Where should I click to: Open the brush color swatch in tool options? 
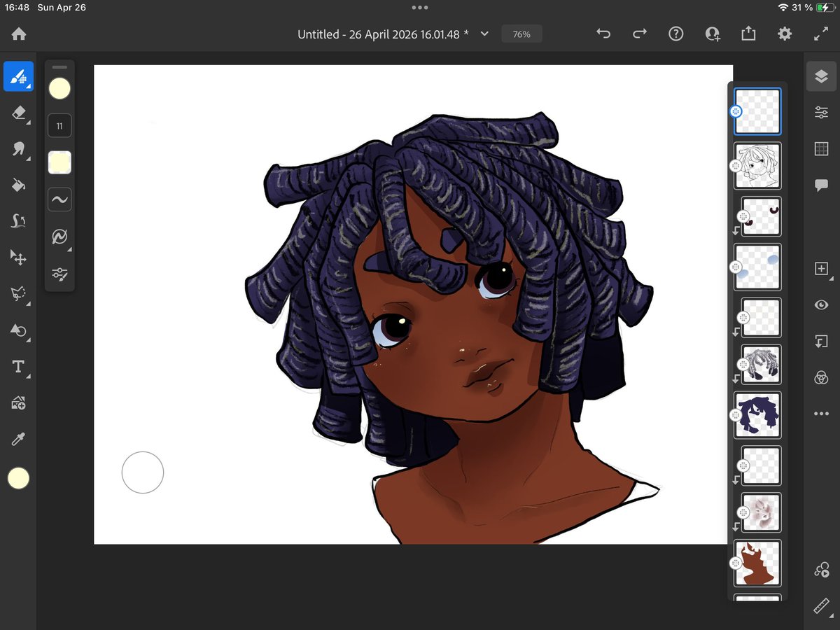[x=59, y=89]
